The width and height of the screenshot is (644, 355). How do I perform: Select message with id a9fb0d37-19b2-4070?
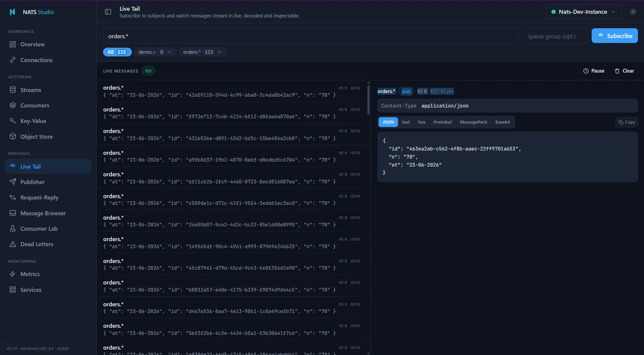click(232, 156)
